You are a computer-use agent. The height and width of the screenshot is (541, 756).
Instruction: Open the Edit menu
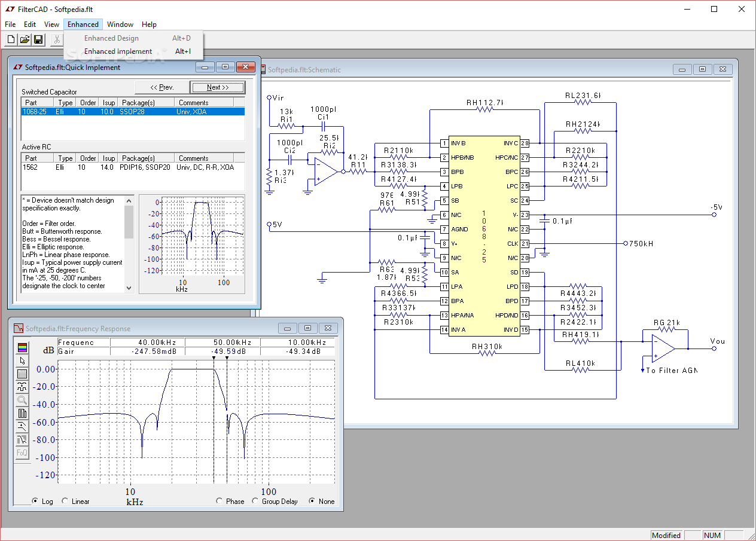tap(30, 25)
